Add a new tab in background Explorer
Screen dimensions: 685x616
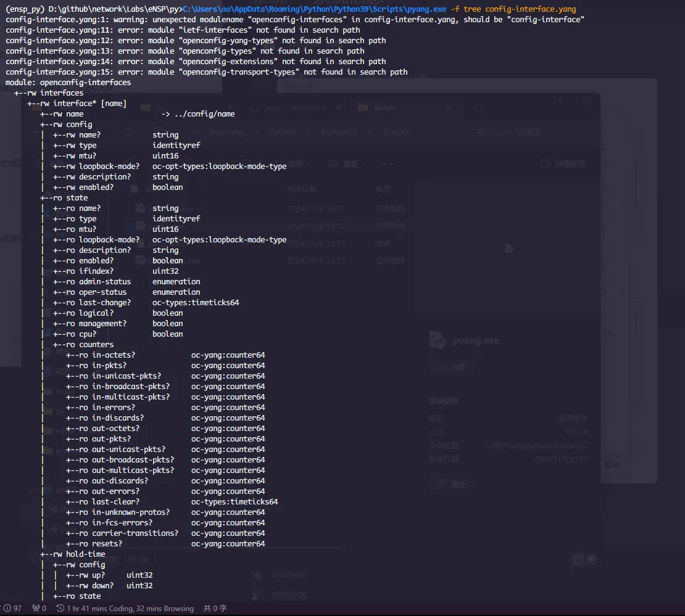[475, 107]
